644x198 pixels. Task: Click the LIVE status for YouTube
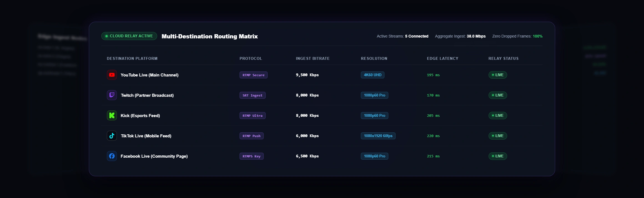(498, 75)
